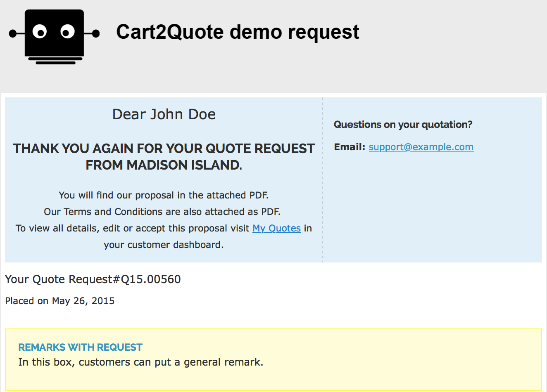The image size is (547, 392).
Task: Click the 'REMARKS WITH REQUEST' heading
Action: click(x=81, y=347)
